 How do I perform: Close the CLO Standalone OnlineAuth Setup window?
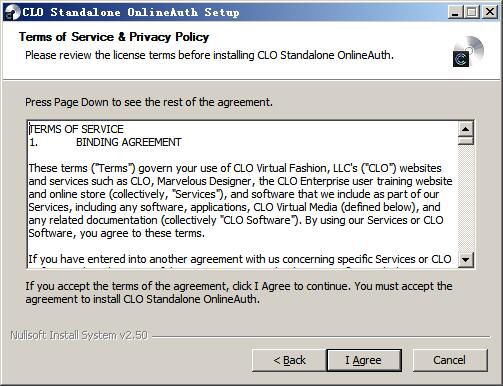[x=490, y=12]
